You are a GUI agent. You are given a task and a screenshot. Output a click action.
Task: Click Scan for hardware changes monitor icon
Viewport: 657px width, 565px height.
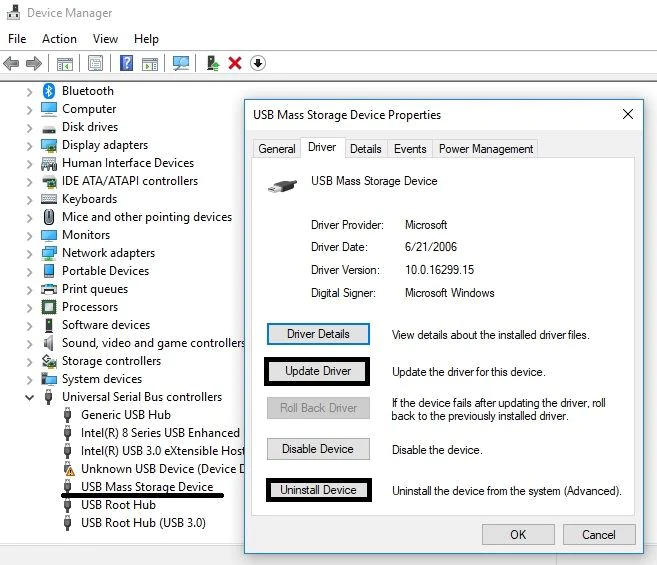(x=181, y=64)
